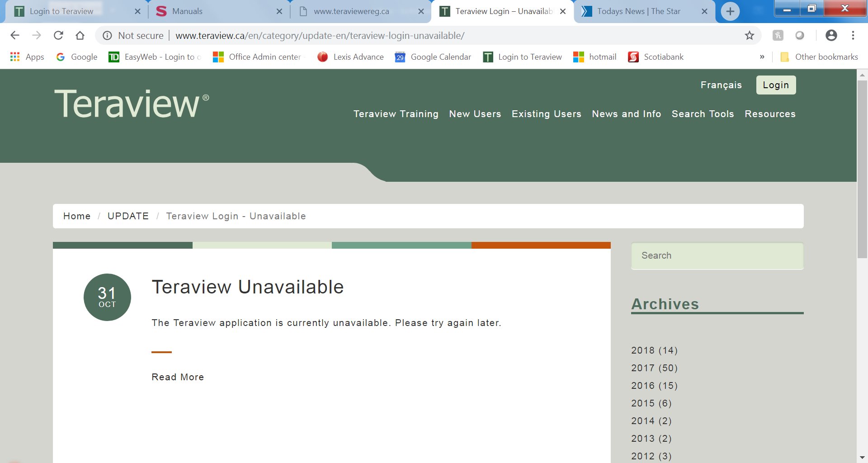Image resolution: width=868 pixels, height=463 pixels.
Task: Open Other bookmarks folder
Action: tap(819, 57)
